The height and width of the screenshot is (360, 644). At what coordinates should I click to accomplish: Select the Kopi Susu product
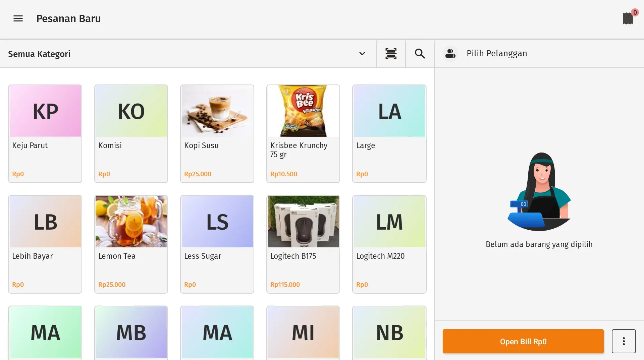click(217, 133)
